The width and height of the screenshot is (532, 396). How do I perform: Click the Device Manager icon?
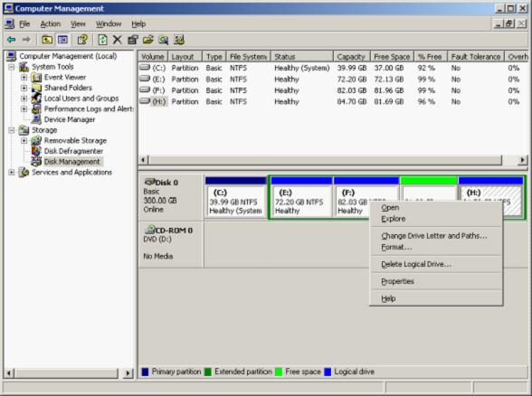coord(36,119)
